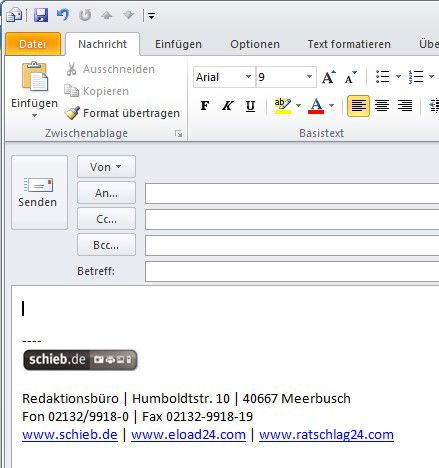Click the Einfügen clipboard paste icon
This screenshot has height=468, width=439.
[35, 77]
